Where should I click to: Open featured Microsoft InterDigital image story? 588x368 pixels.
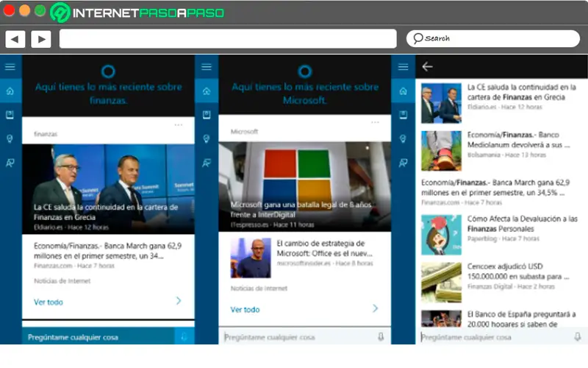coord(305,187)
